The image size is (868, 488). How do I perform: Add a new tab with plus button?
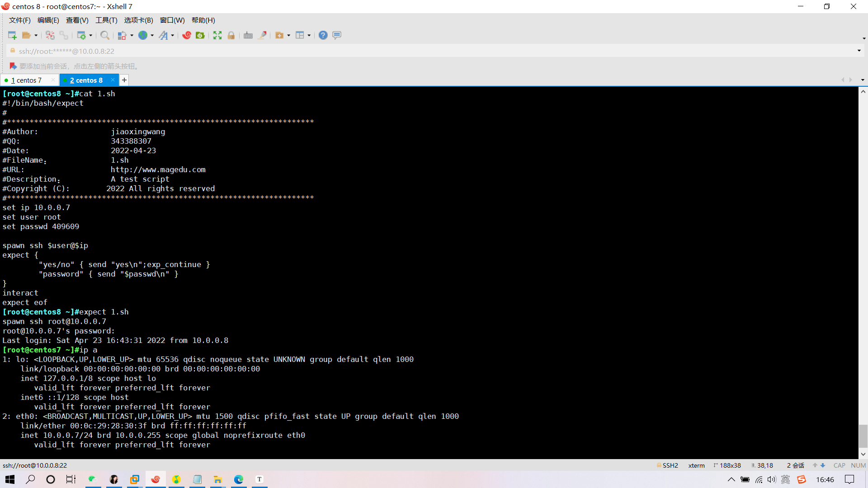point(124,80)
